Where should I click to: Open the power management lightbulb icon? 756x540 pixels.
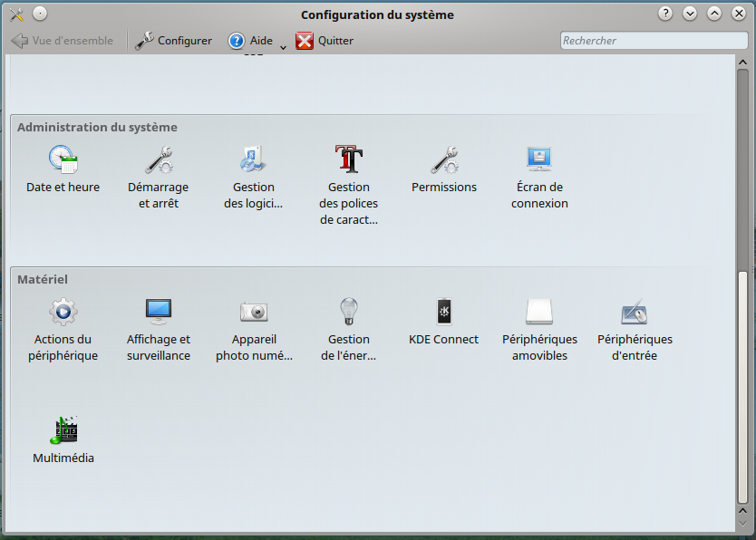pyautogui.click(x=349, y=313)
